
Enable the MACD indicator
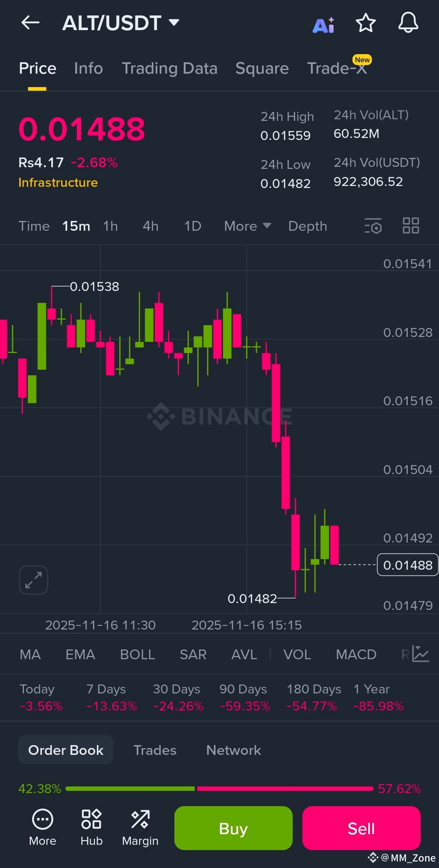tap(356, 654)
